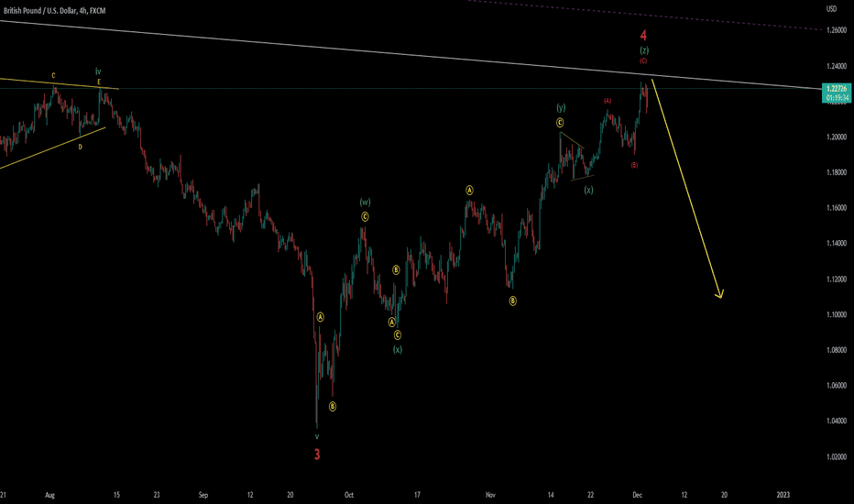Image resolution: width=854 pixels, height=504 pixels.
Task: Click the 1.06000 price axis label
Action: coord(836,385)
